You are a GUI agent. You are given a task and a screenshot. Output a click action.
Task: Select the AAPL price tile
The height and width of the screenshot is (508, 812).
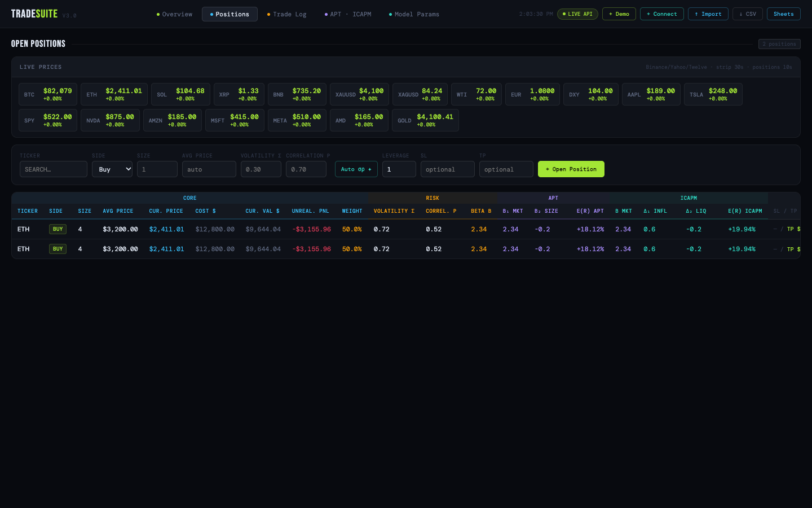click(651, 94)
